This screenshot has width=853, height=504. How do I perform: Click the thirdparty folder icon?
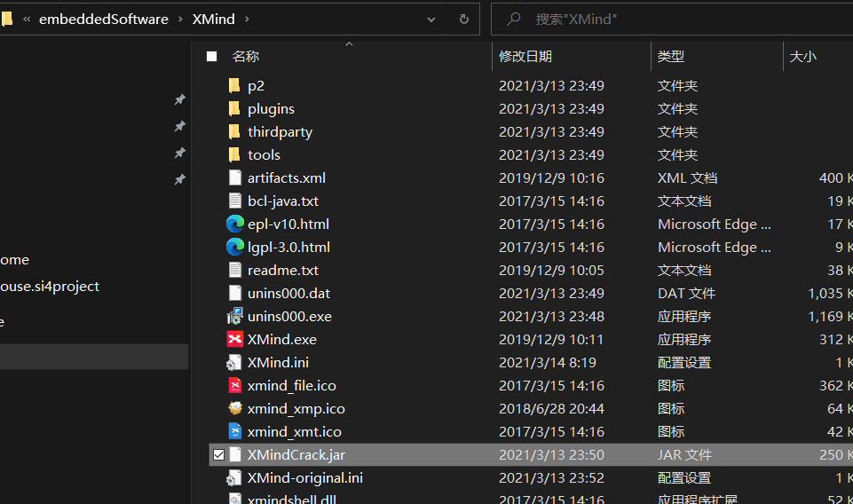tap(234, 131)
